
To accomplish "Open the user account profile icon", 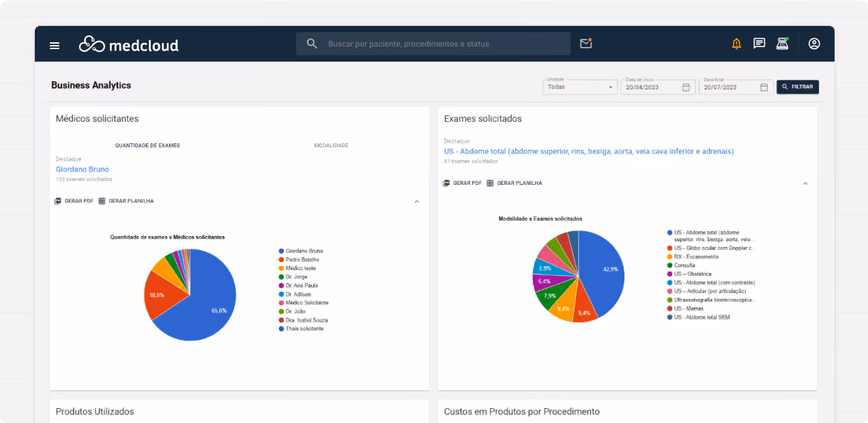I will coord(813,43).
